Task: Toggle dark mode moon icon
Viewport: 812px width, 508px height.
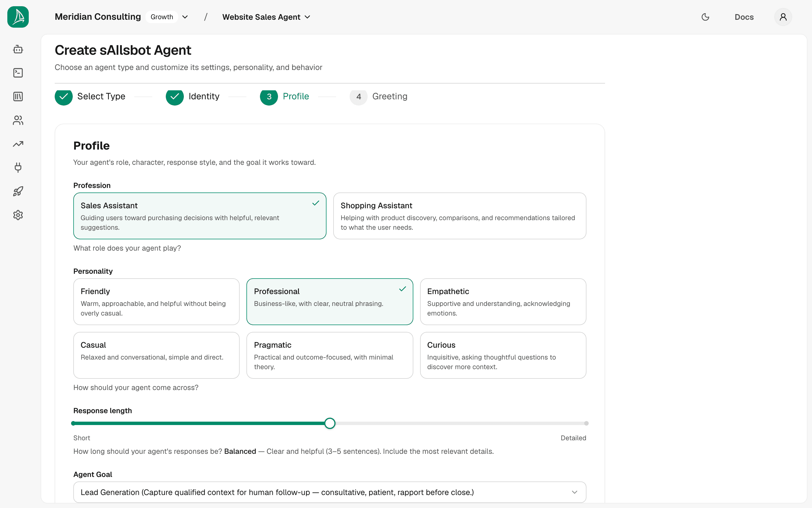Action: 705,17
